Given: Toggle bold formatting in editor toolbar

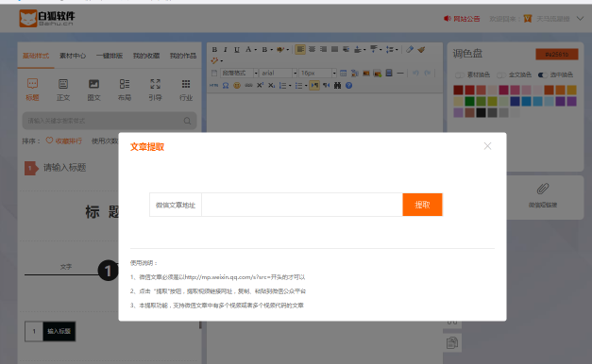Looking at the screenshot, I should click(x=214, y=49).
